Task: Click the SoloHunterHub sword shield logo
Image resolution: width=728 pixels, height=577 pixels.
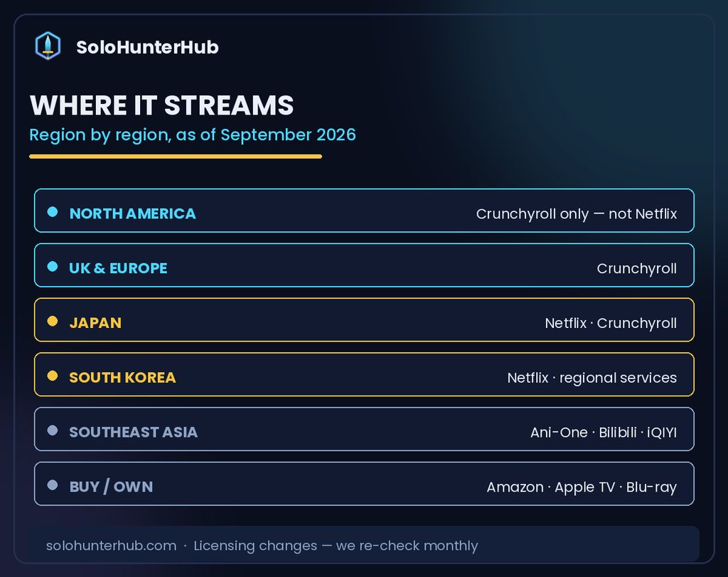Action: click(48, 46)
